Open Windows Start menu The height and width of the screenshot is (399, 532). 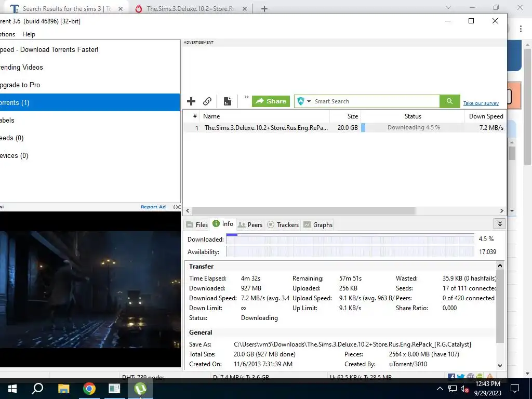pos(12,389)
